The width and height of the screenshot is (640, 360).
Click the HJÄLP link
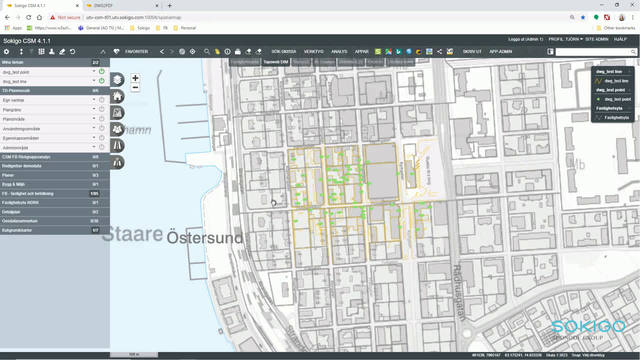[620, 39]
